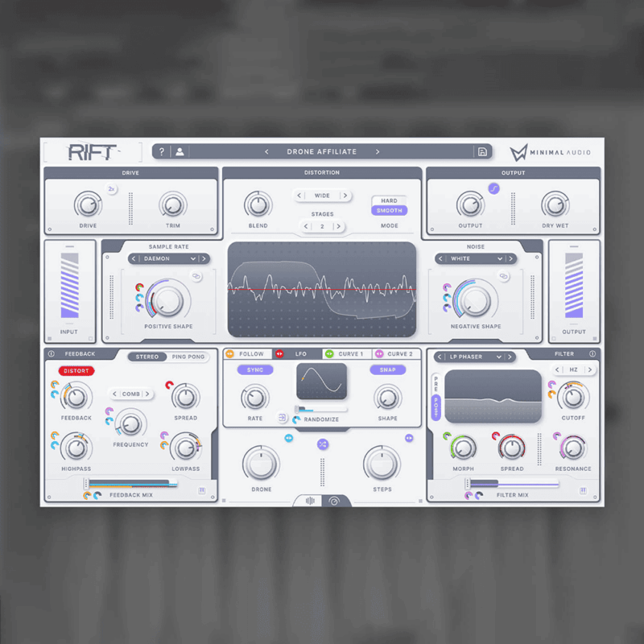The height and width of the screenshot is (644, 644).
Task: Open the Curve 1 modulation tab
Action: click(347, 353)
